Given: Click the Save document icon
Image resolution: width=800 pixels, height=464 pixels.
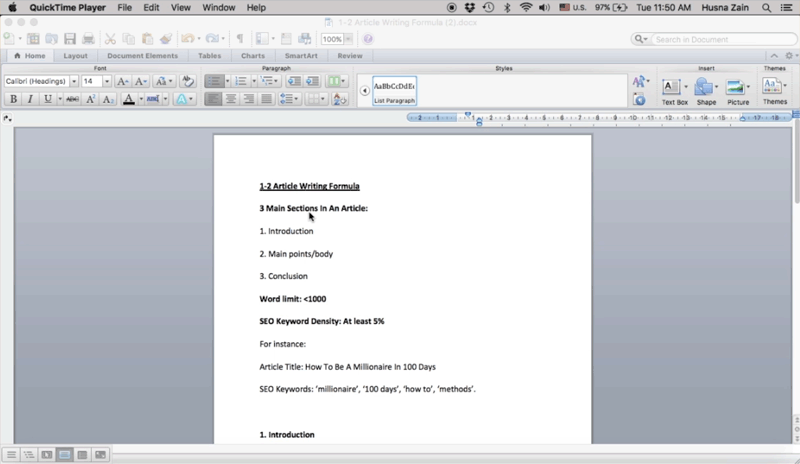Looking at the screenshot, I should click(x=70, y=39).
